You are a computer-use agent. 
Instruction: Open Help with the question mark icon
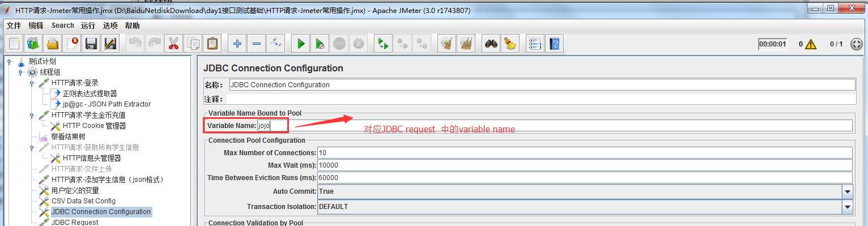(x=555, y=44)
